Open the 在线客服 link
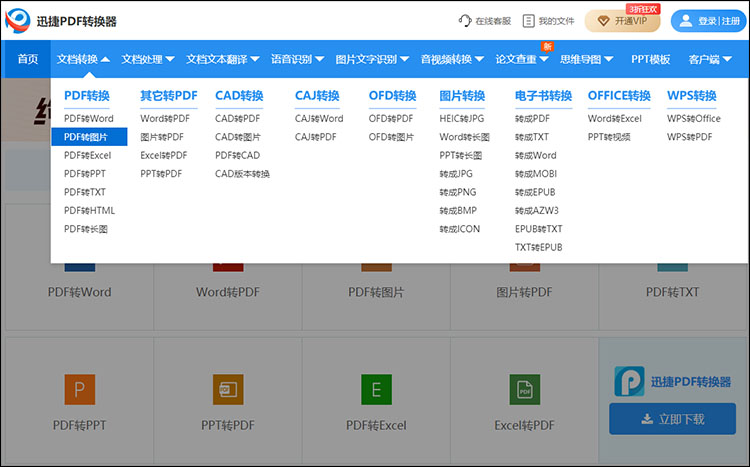The width and height of the screenshot is (750, 467). [x=485, y=21]
